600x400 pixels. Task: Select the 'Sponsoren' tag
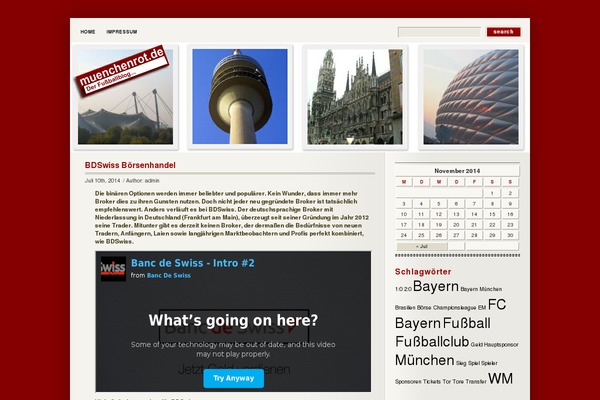click(408, 382)
